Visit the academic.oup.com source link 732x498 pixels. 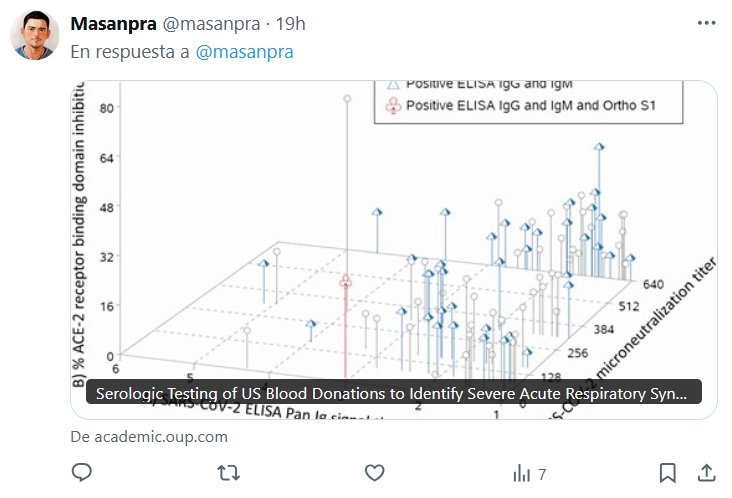pyautogui.click(x=149, y=437)
